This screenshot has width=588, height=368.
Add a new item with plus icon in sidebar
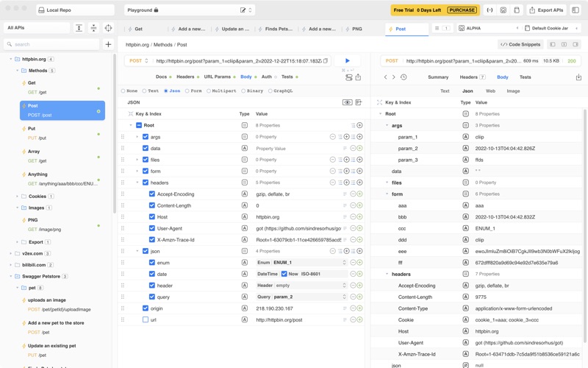click(x=108, y=44)
